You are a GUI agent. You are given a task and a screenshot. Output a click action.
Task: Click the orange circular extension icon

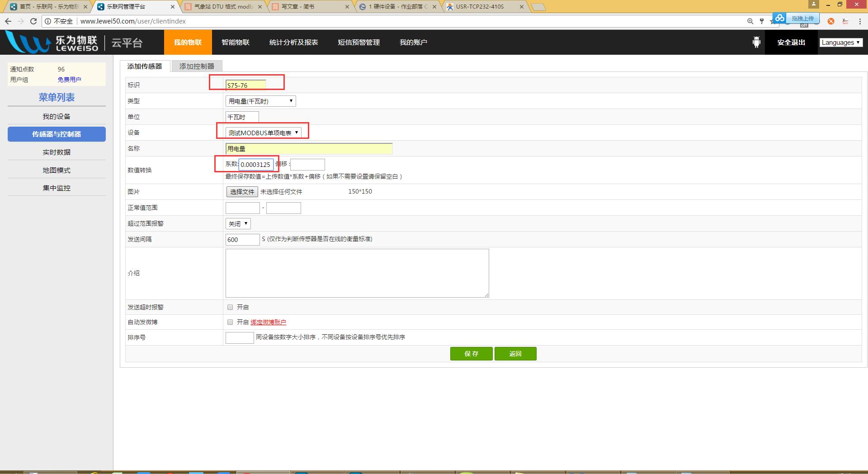pyautogui.click(x=831, y=21)
